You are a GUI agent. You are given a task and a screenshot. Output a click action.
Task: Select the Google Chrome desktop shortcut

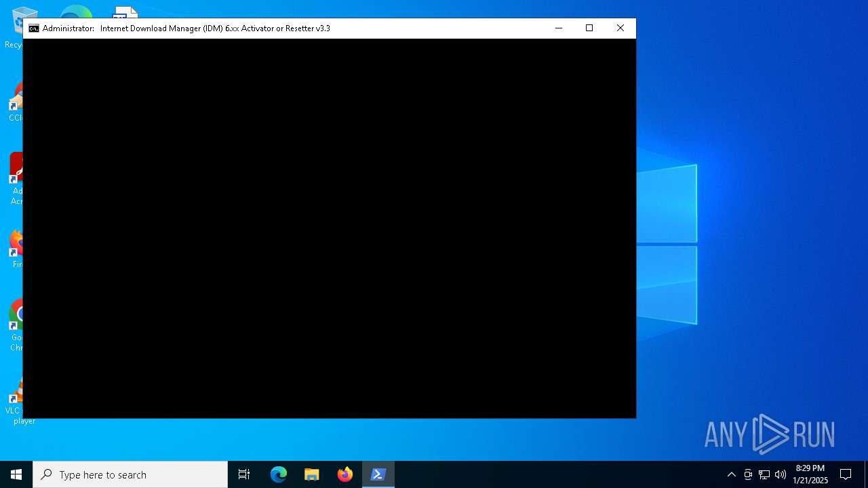pos(15,327)
